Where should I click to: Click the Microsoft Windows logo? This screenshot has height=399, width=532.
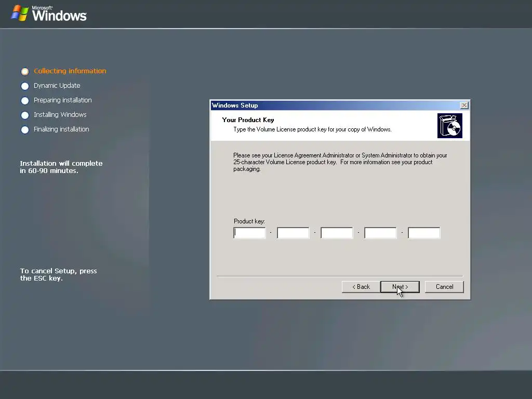[49, 14]
